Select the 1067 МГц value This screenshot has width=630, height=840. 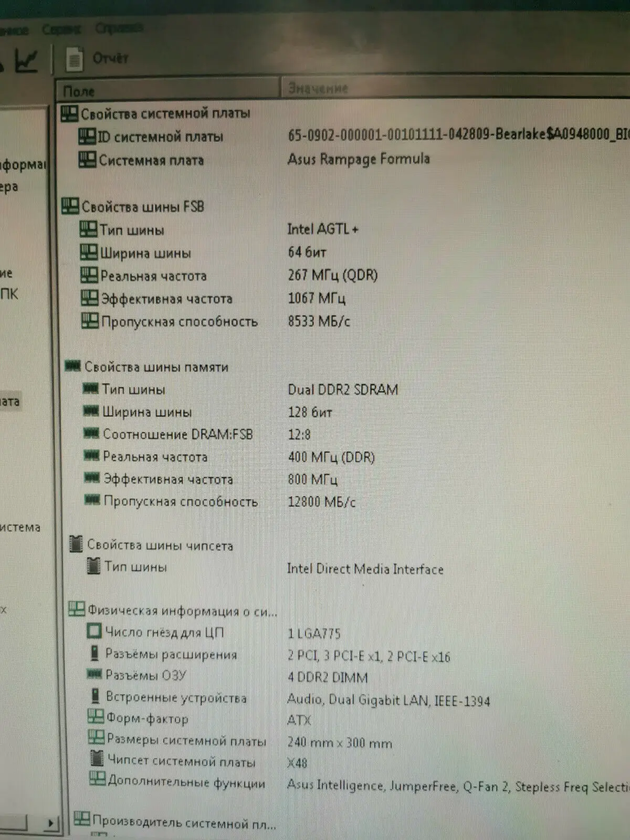click(x=316, y=298)
